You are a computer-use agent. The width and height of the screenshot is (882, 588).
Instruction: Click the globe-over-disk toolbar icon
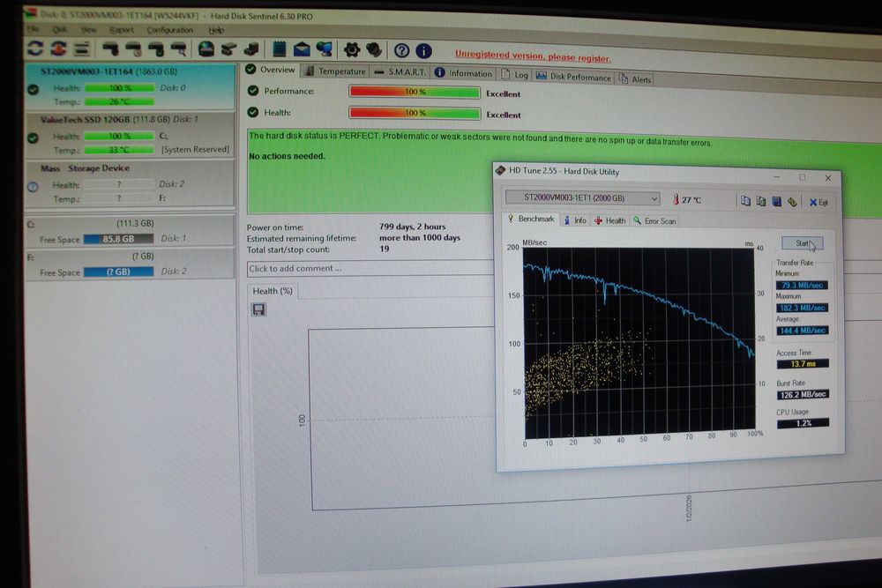tap(206, 49)
